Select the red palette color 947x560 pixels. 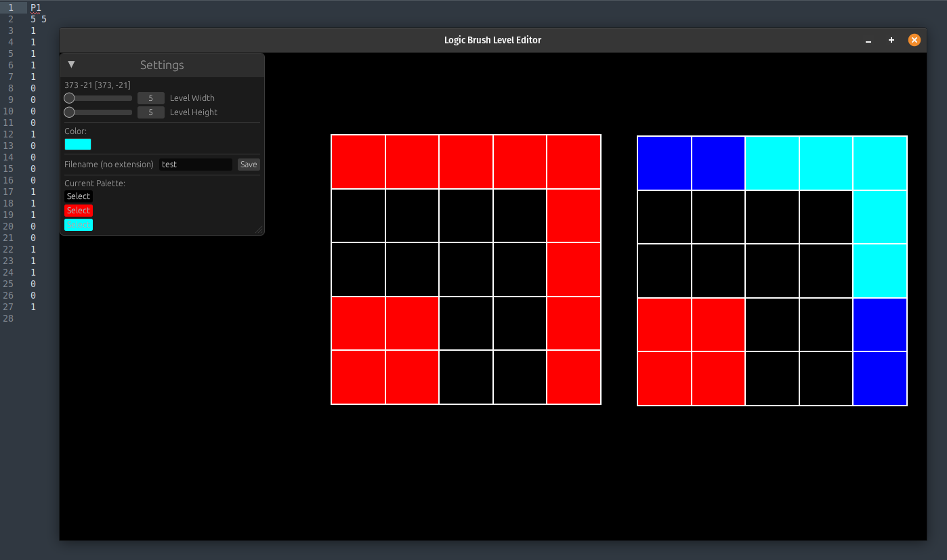79,211
